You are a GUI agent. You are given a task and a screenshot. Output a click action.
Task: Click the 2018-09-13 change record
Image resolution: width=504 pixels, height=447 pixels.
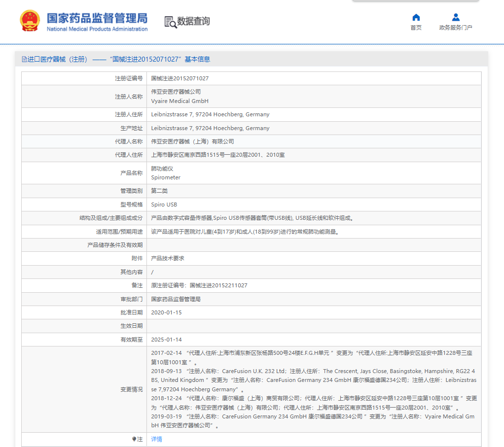pyautogui.click(x=314, y=380)
